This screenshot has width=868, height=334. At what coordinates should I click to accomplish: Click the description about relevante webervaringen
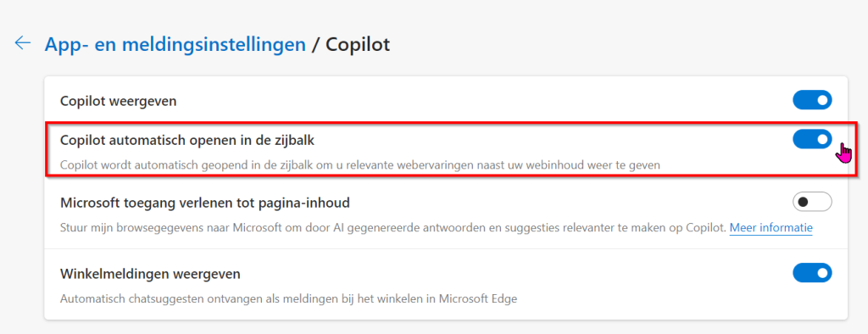pyautogui.click(x=360, y=165)
